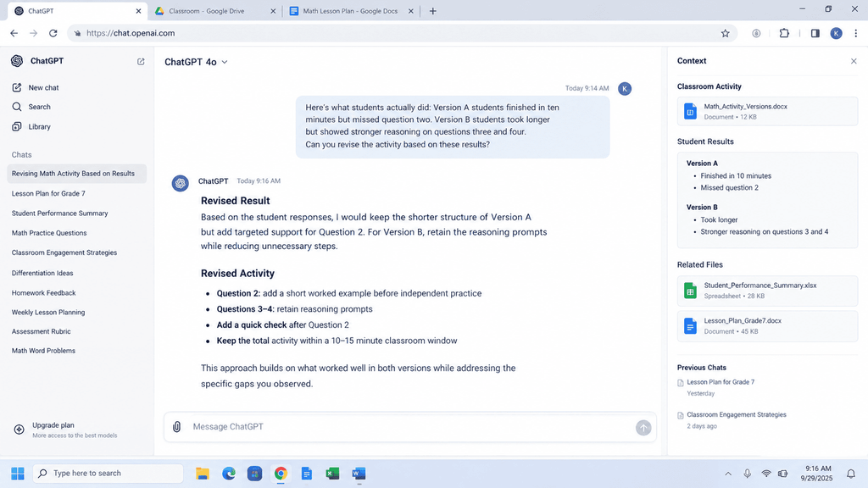The image size is (868, 488).
Task: Click the ChatGPT avatar in the reply
Action: click(180, 183)
